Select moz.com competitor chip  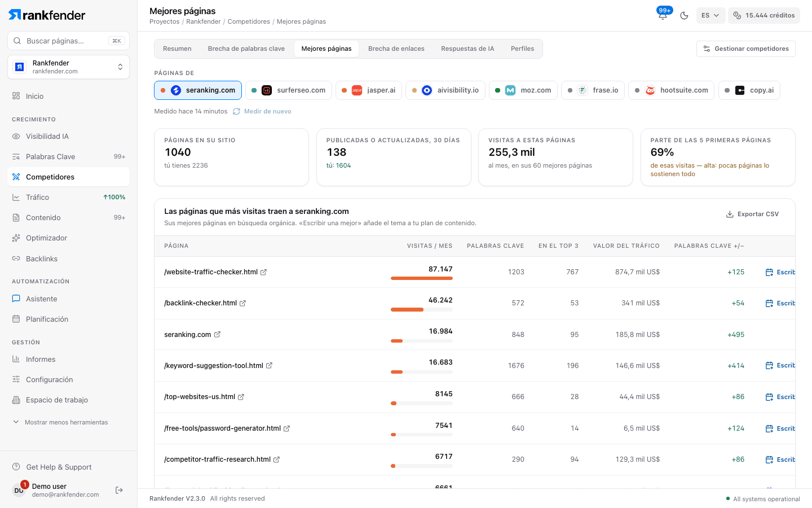click(x=523, y=90)
